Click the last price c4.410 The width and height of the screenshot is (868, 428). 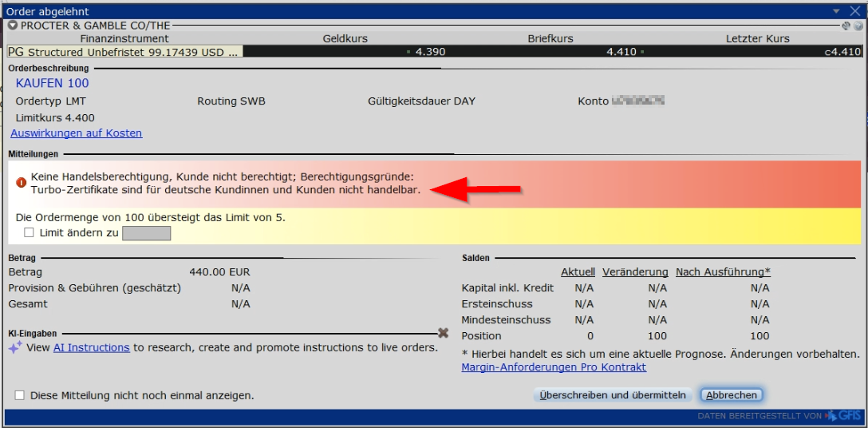coord(842,52)
